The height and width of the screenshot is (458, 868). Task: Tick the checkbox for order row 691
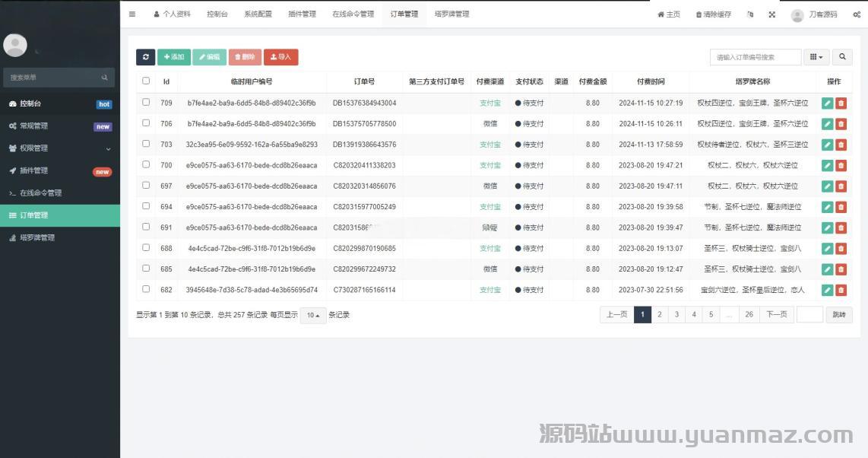(x=146, y=227)
